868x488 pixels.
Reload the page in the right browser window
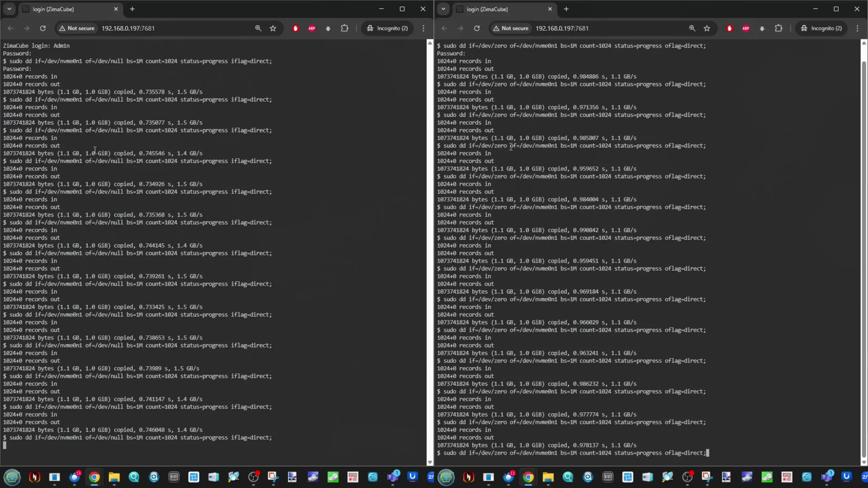click(477, 28)
